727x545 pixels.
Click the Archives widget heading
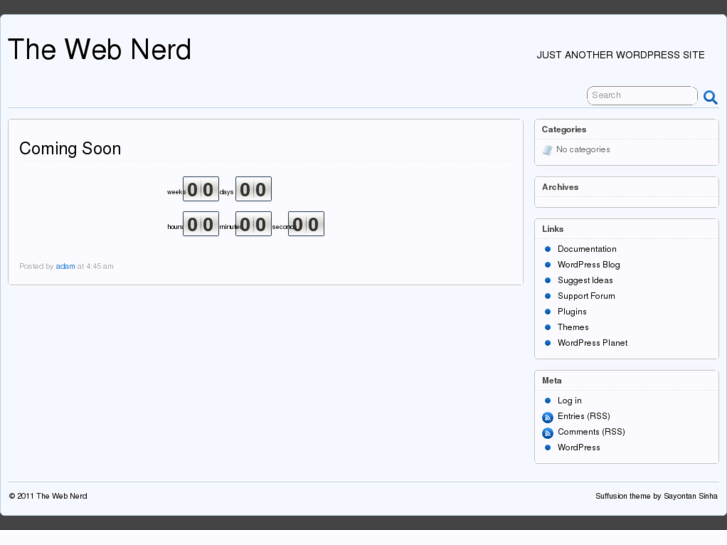click(560, 187)
